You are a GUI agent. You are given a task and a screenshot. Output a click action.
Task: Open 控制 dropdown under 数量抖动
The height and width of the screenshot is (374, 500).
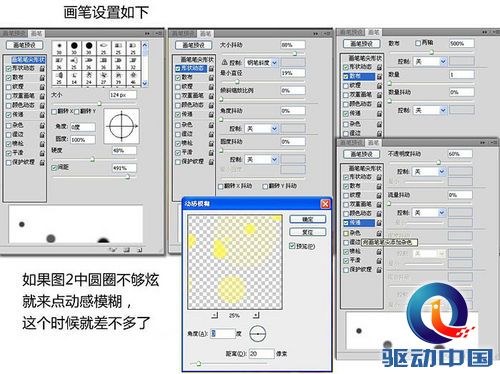[x=430, y=110]
